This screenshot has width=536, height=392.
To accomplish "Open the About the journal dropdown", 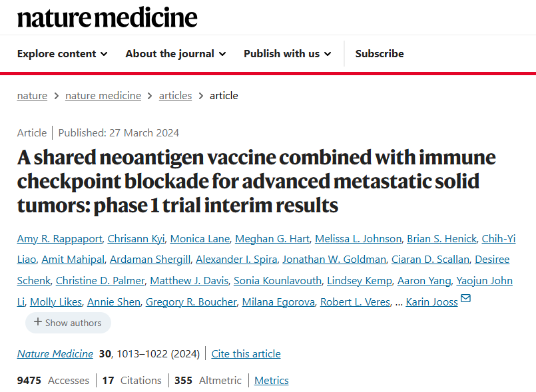I will (175, 54).
